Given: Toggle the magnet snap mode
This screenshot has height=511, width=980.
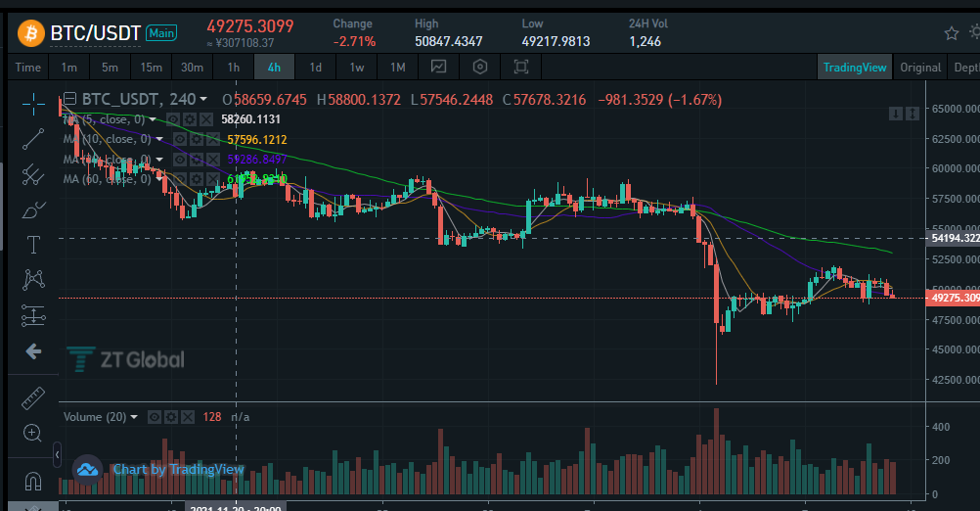Looking at the screenshot, I should click(x=32, y=481).
